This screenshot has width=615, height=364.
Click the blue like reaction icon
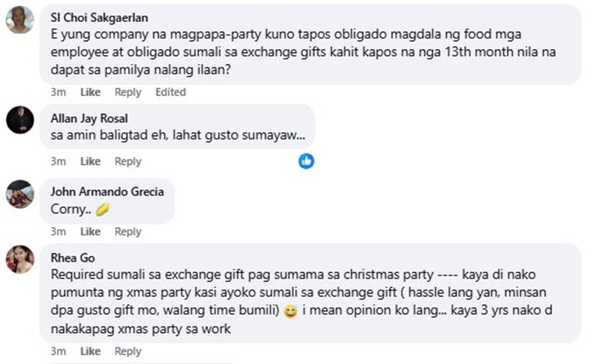[x=306, y=161]
